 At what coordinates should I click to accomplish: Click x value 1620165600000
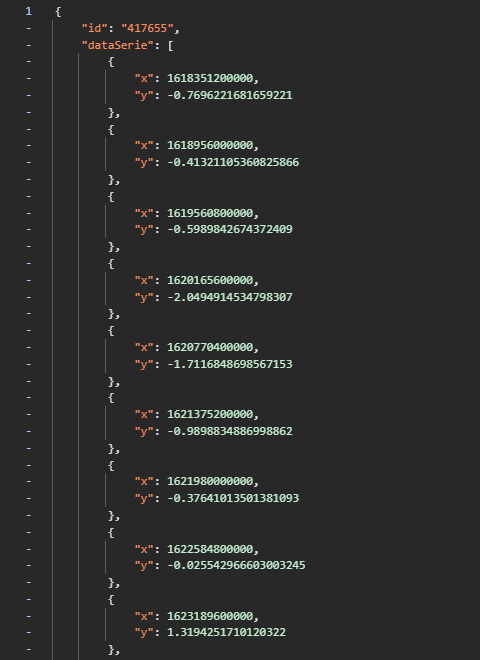[210, 280]
